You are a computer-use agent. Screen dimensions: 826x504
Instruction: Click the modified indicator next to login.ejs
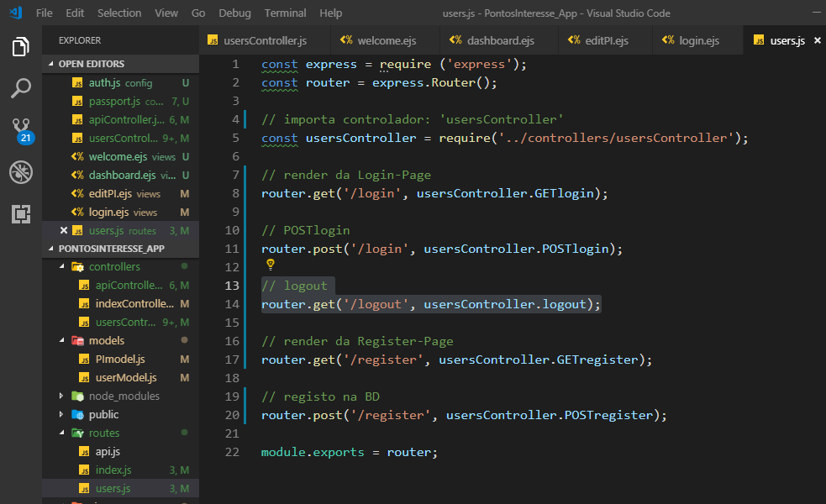(x=184, y=212)
